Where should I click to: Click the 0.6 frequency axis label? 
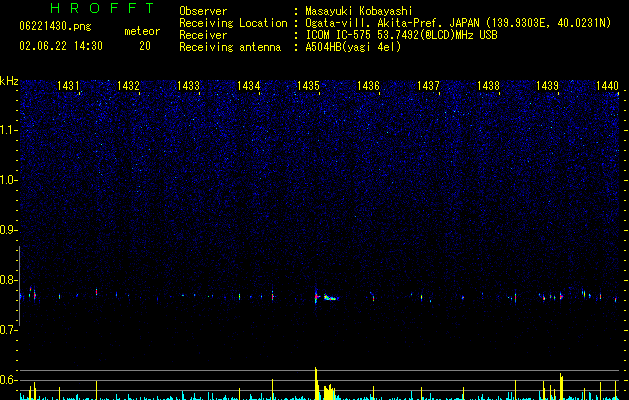pos(8,380)
